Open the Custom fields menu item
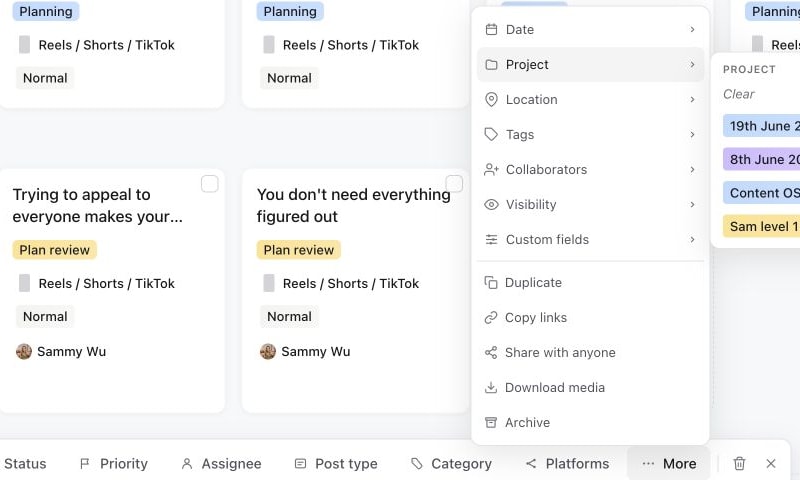This screenshot has width=800, height=480. click(x=590, y=240)
